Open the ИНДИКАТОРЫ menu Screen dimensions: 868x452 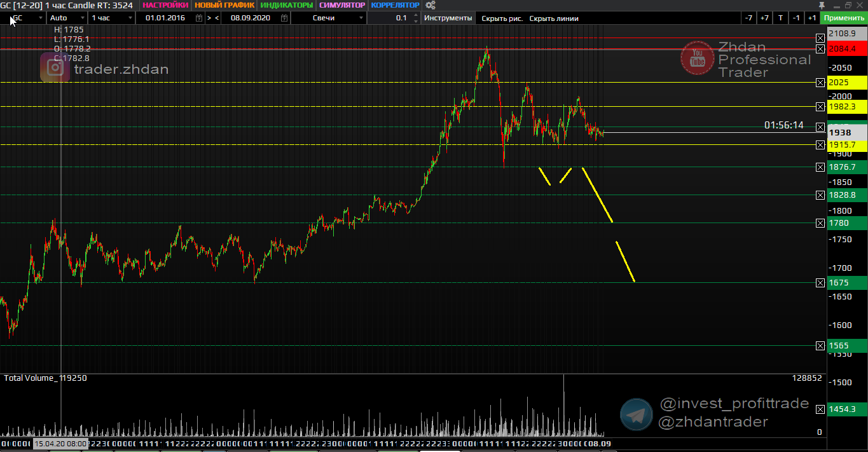(287, 5)
